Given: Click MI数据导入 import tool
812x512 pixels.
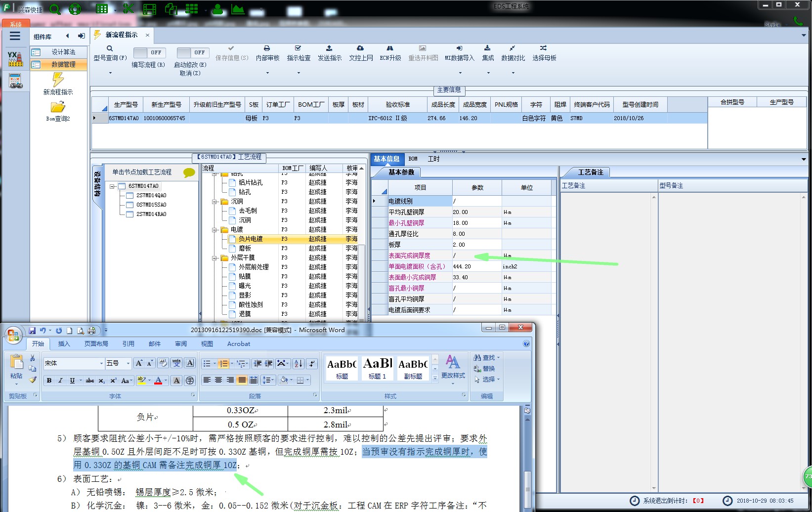Looking at the screenshot, I should pyautogui.click(x=459, y=53).
